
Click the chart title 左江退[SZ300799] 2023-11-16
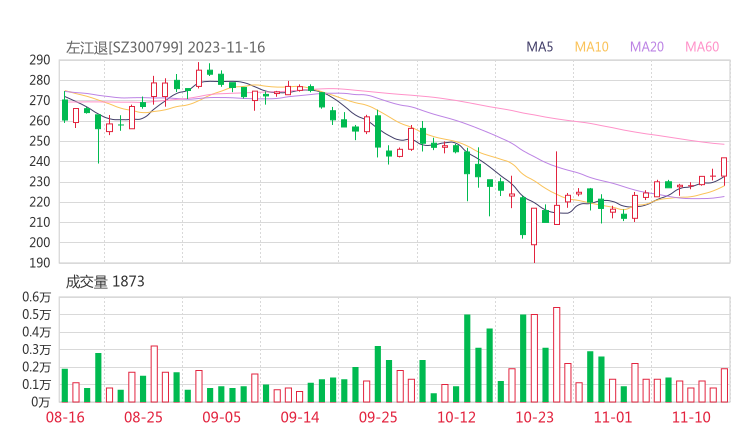(165, 47)
